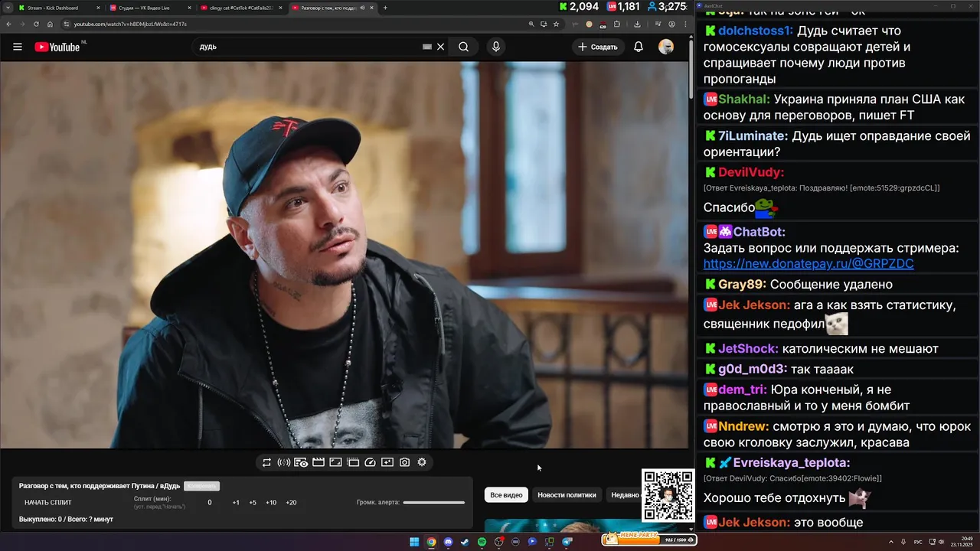Open the playback speed gauge icon
Screen dimensions: 980x551
pos(370,462)
